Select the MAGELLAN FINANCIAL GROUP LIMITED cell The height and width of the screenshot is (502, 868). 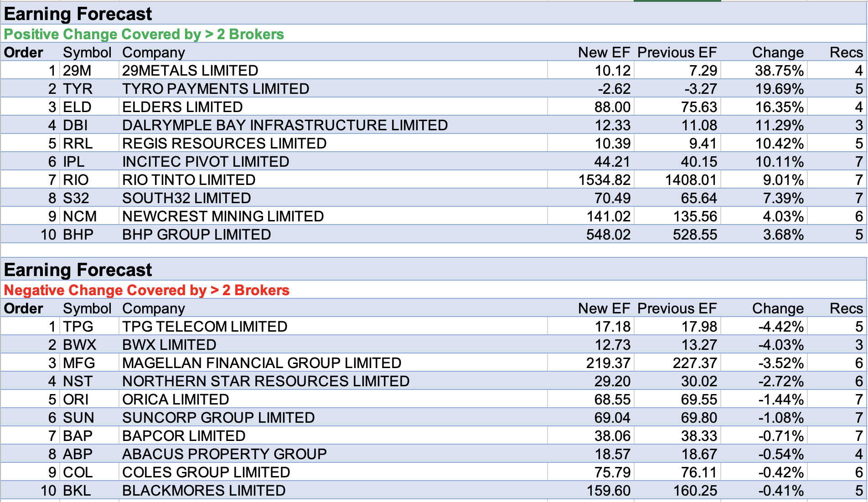(261, 363)
